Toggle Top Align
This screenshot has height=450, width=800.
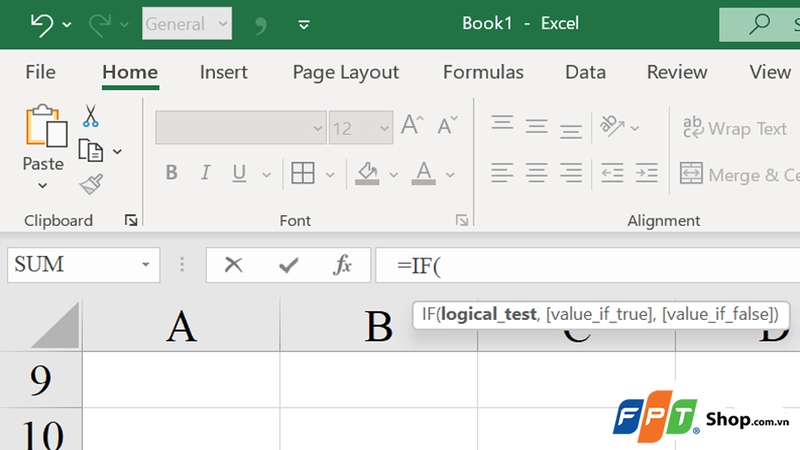503,122
